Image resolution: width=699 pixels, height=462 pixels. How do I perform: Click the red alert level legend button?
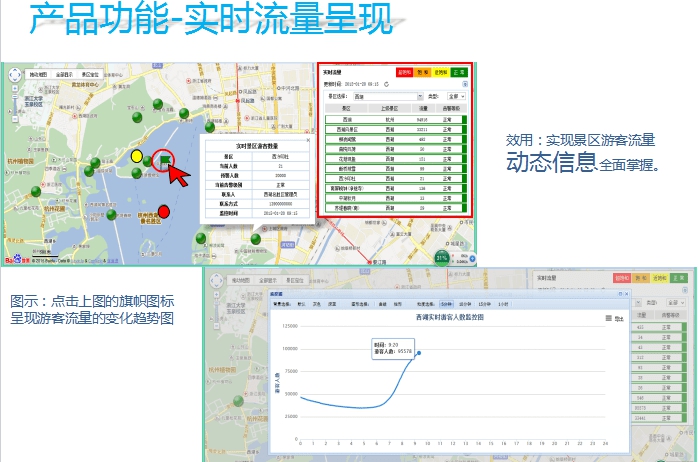click(404, 72)
